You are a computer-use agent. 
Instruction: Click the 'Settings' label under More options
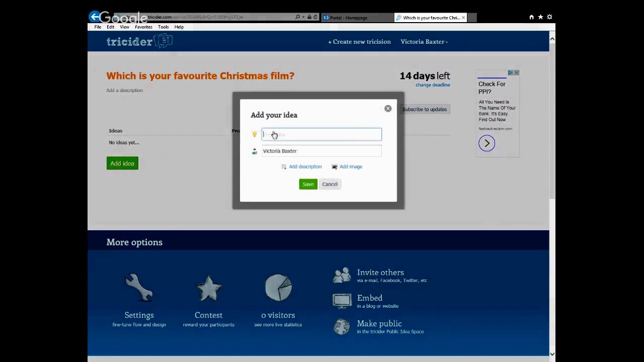click(139, 315)
